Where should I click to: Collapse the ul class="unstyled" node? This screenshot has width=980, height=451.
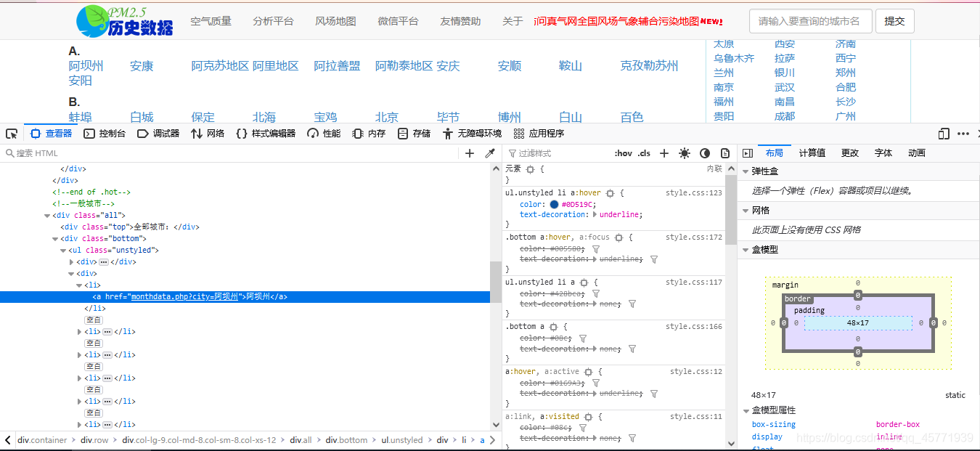63,251
